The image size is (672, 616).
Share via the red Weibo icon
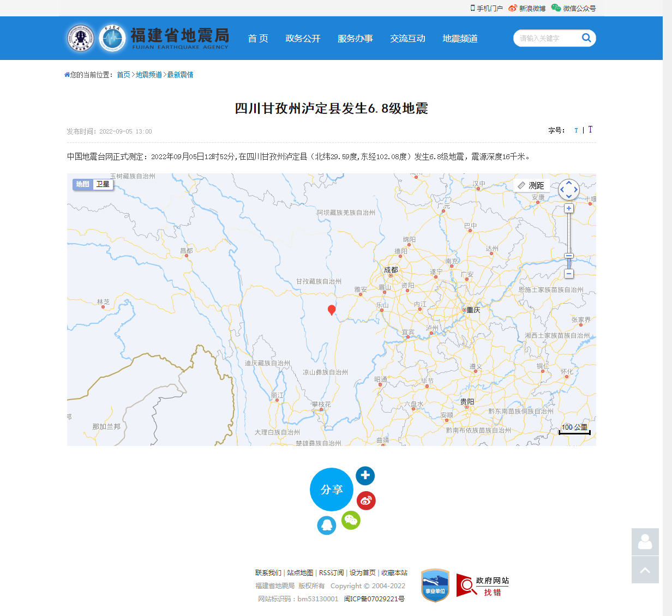click(x=366, y=500)
